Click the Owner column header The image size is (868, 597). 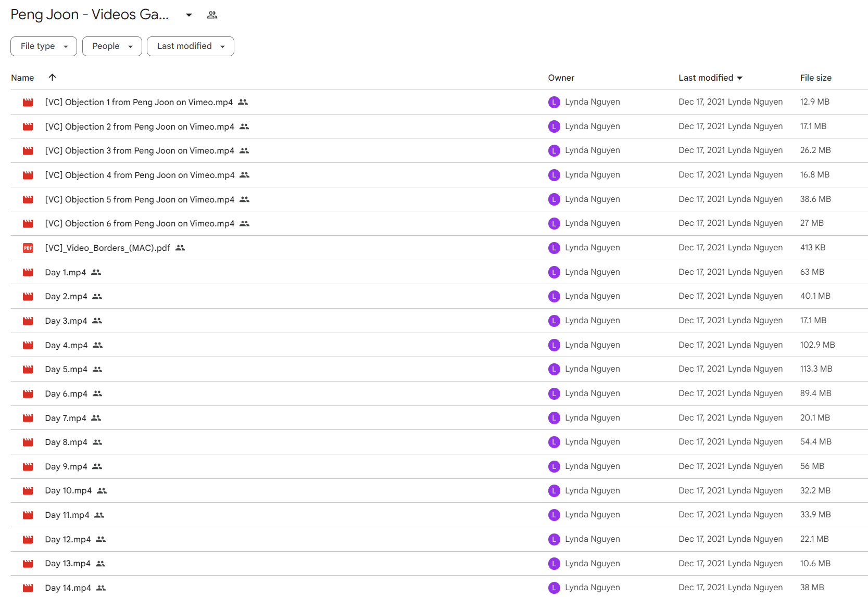click(x=561, y=78)
